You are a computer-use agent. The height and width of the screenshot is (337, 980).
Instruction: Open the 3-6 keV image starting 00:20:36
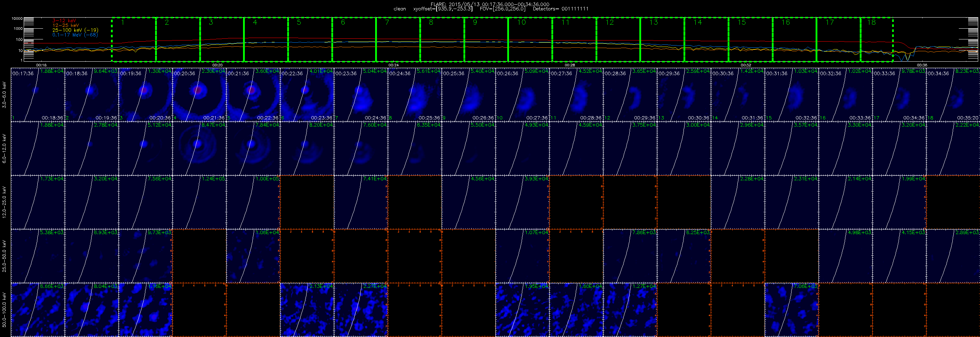click(199, 95)
